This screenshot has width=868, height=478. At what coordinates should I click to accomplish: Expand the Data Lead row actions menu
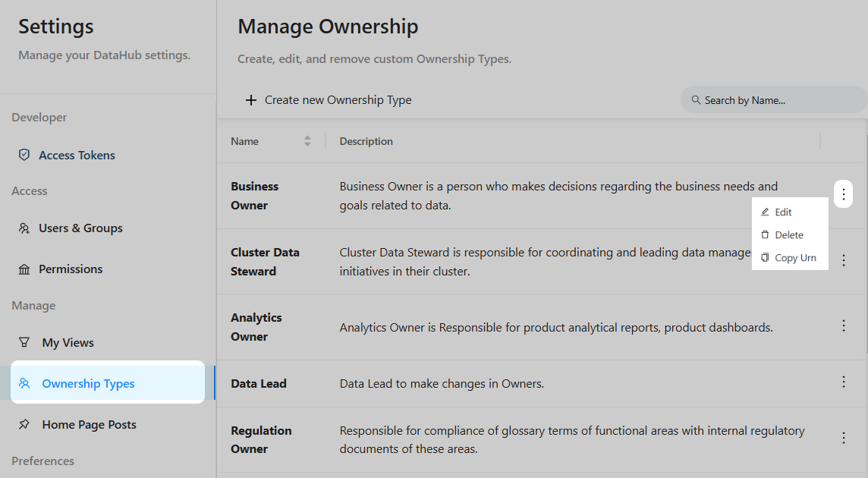tap(843, 382)
